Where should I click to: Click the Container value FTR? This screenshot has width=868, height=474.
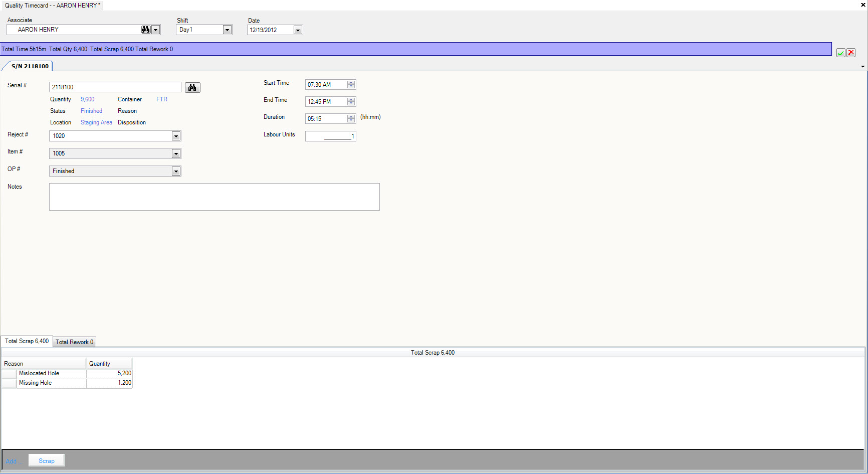[162, 99]
